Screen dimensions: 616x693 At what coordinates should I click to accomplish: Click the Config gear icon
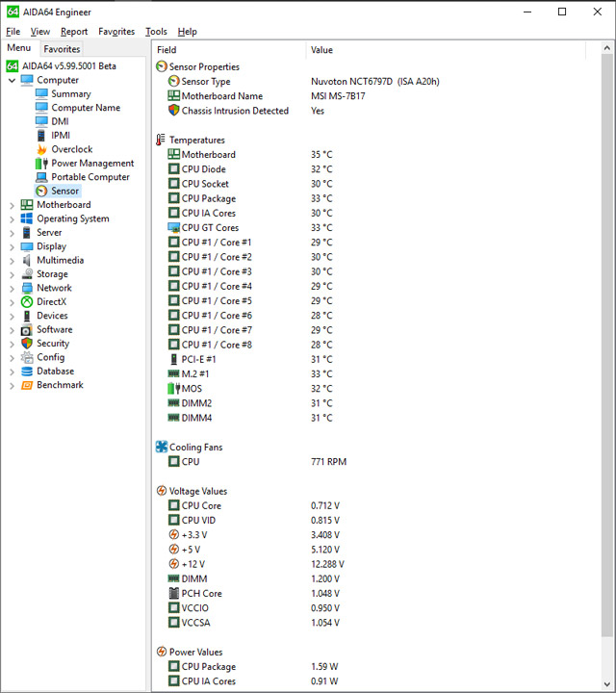click(x=27, y=357)
